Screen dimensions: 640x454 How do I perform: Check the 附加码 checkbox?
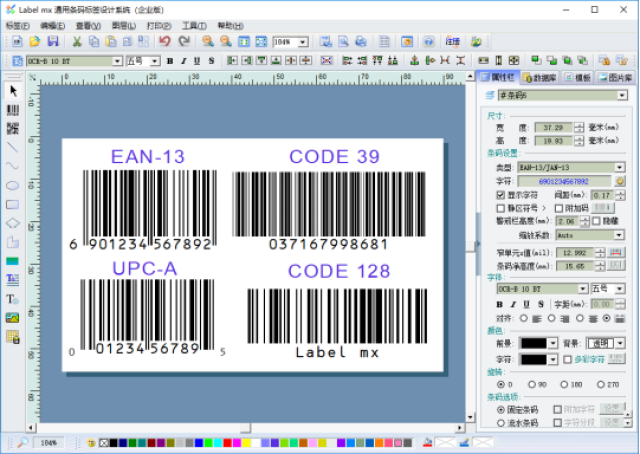559,208
